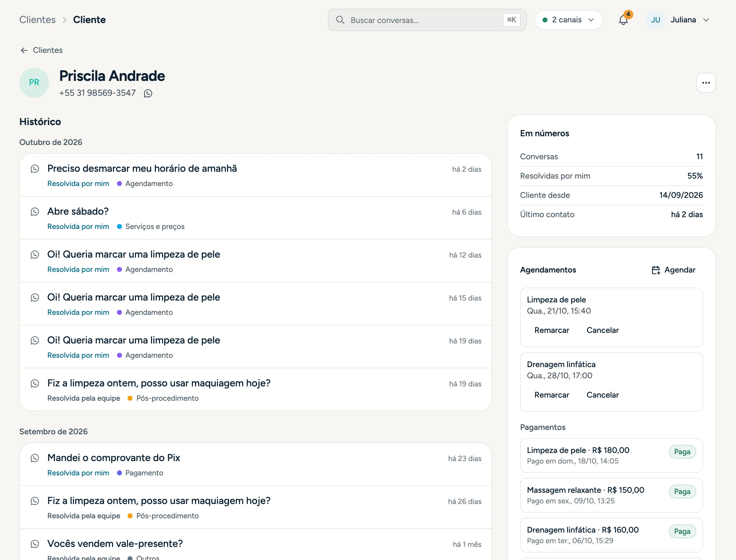Click the calendar icon next to Agendar

(656, 270)
